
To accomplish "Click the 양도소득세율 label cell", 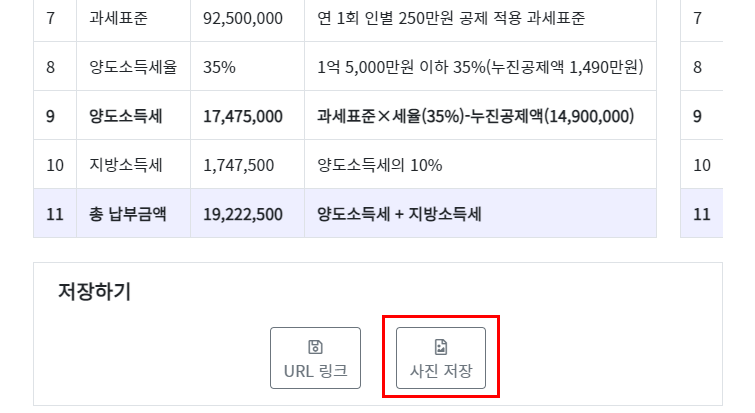I will (133, 66).
